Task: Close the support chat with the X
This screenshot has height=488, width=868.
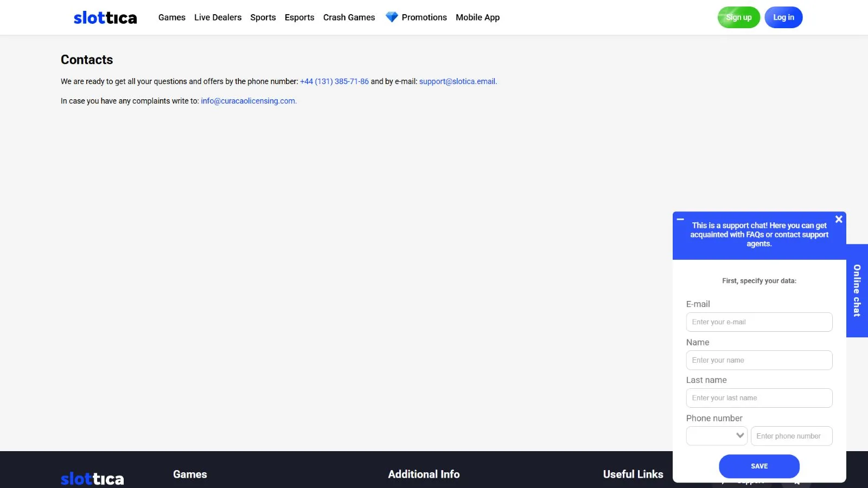Action: pyautogui.click(x=839, y=219)
